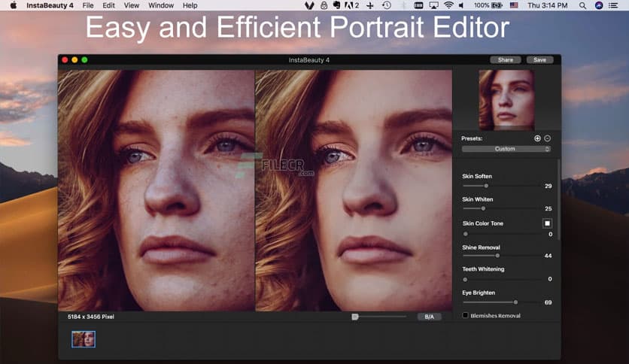
Task: Click the V-shaped menu bar icon
Action: coord(309,5)
